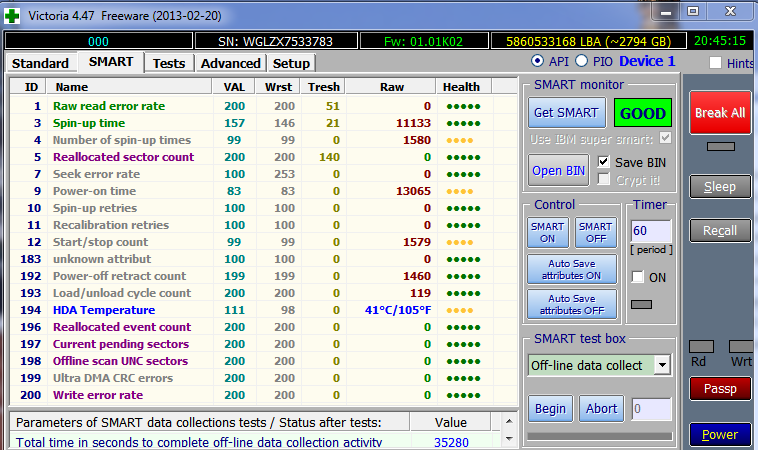Click the Begin test button
This screenshot has width=758, height=450.
tap(550, 409)
